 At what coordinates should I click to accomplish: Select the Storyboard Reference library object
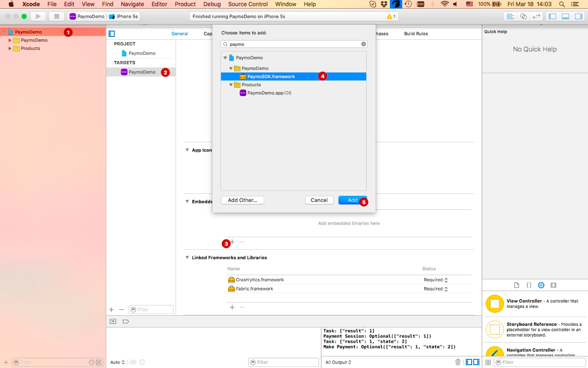535,330
